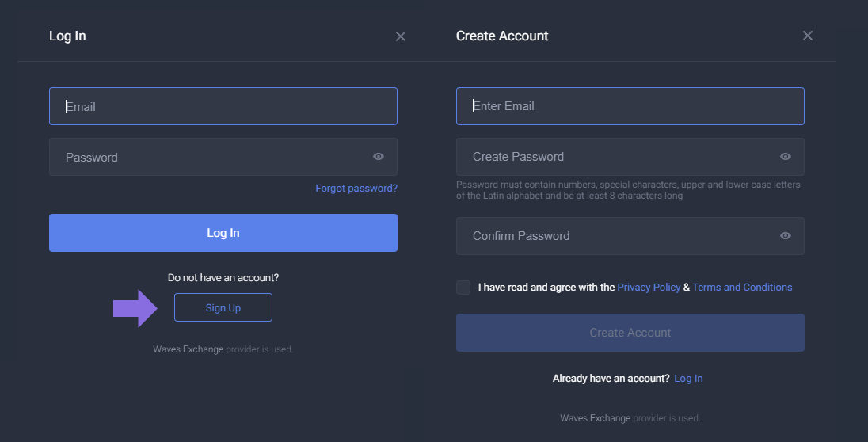Click the Confirm Password input field
This screenshot has width=868, height=442.
pos(618,236)
